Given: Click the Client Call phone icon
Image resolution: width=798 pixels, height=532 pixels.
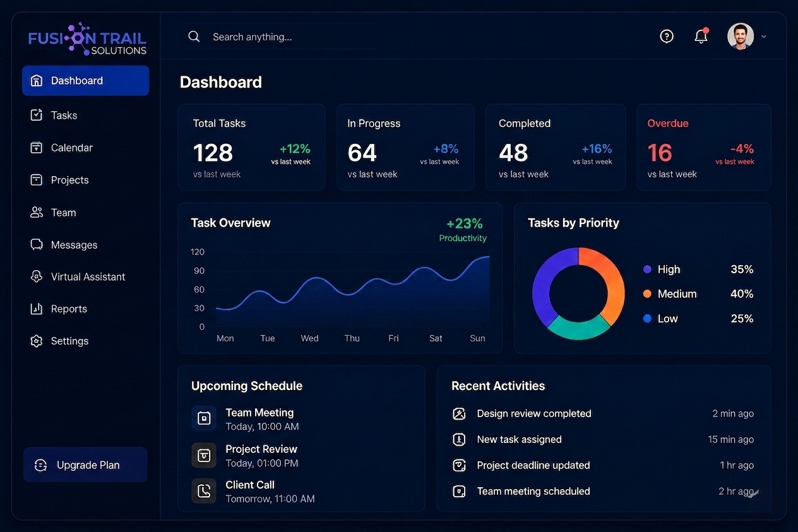Looking at the screenshot, I should pyautogui.click(x=204, y=491).
